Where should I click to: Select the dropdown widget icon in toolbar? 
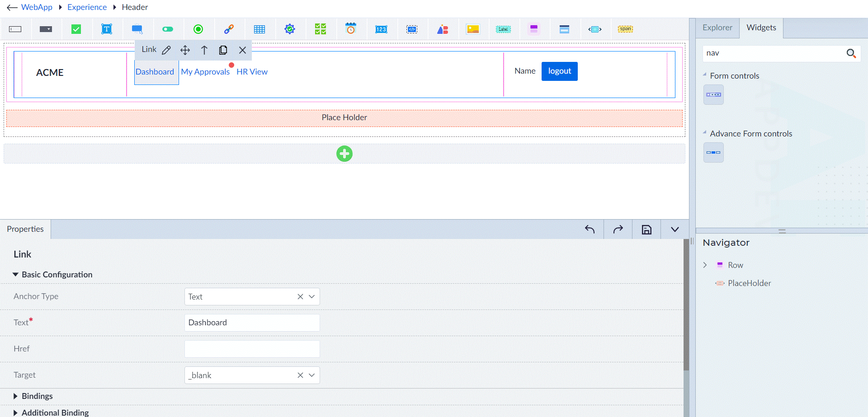coord(46,29)
